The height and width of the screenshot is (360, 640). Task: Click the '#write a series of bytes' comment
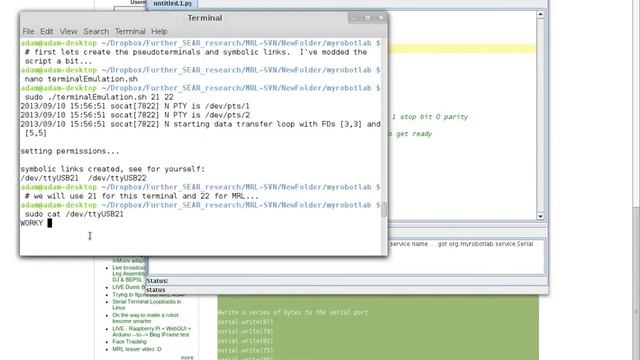coord(293,312)
